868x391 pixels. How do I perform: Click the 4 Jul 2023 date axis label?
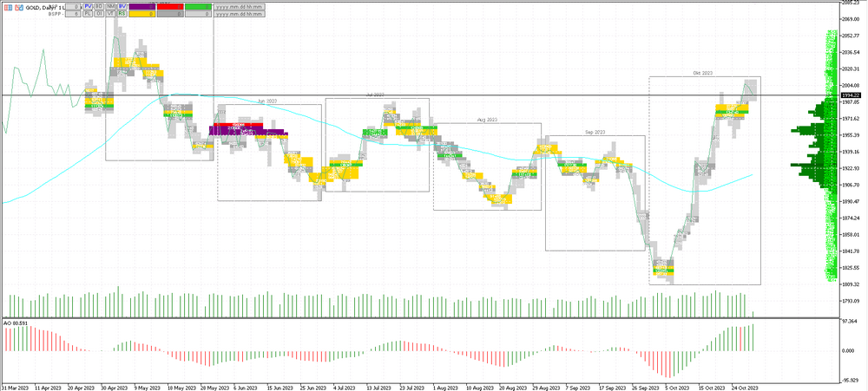coord(345,388)
